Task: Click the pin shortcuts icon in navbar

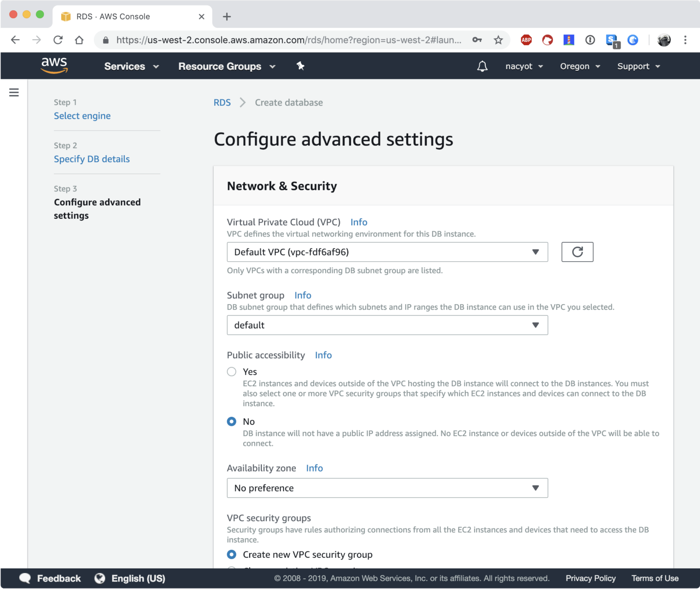Action: coord(301,66)
